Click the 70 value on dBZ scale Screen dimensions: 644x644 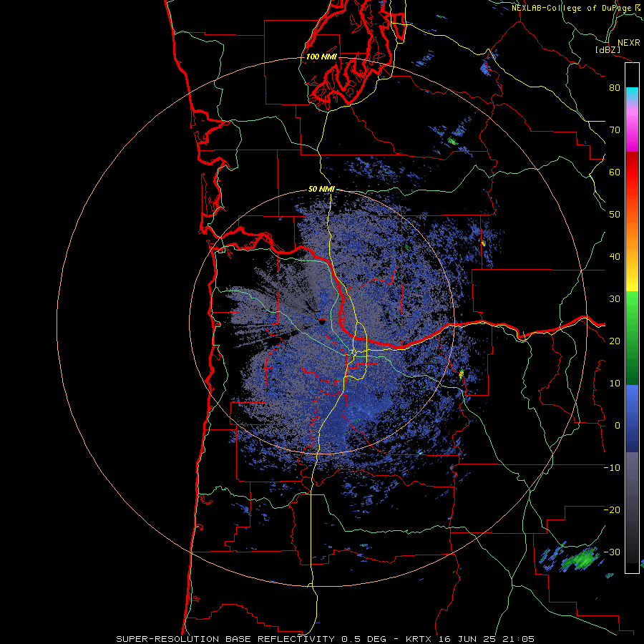[615, 130]
